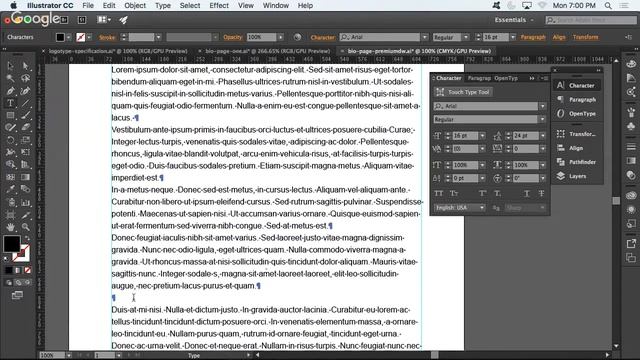Click orange Character link in control bar
The image size is (640, 360).
pos(322,38)
